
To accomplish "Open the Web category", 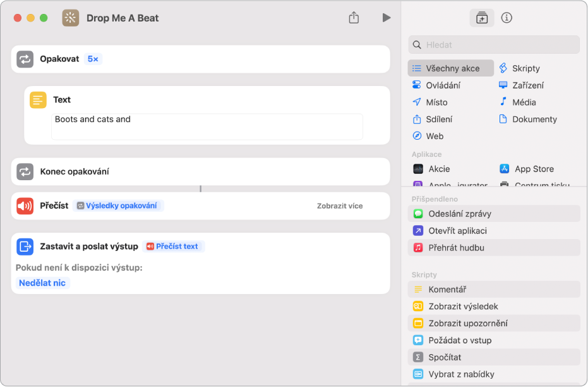I will point(428,136).
